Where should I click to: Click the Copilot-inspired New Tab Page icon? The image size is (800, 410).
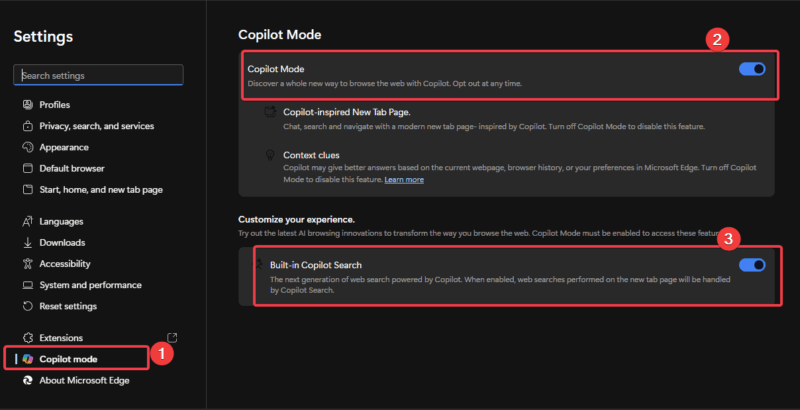click(x=269, y=113)
